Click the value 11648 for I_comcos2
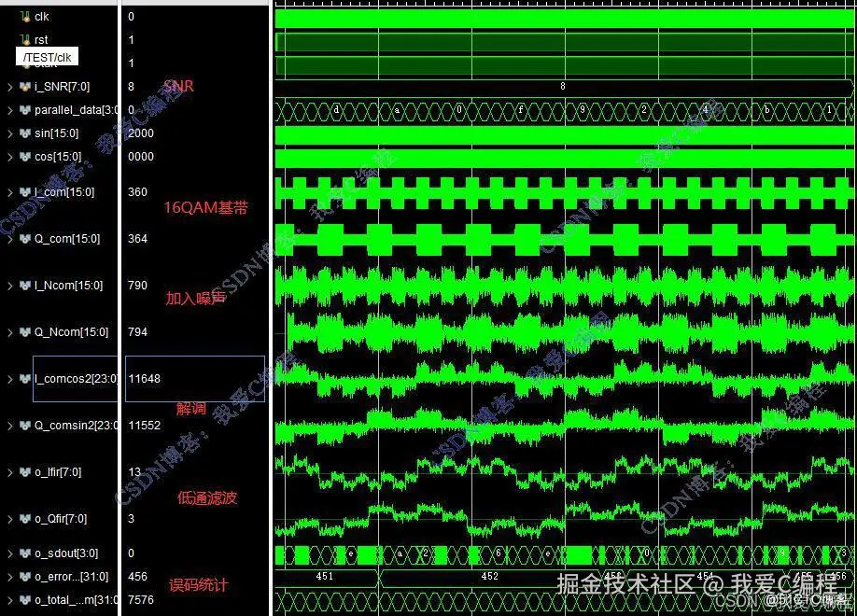This screenshot has height=616, width=857. 145,379
